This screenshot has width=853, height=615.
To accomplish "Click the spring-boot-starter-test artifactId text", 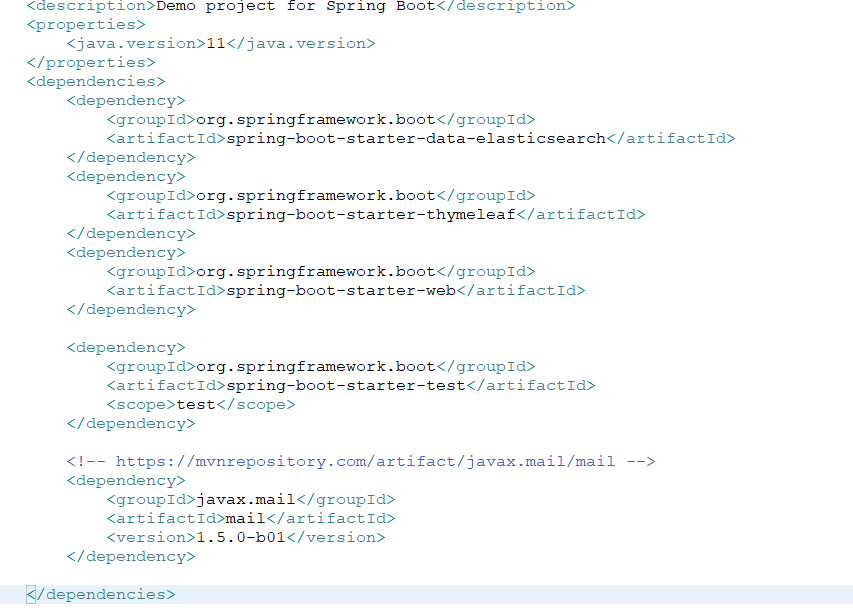I will tap(346, 386).
